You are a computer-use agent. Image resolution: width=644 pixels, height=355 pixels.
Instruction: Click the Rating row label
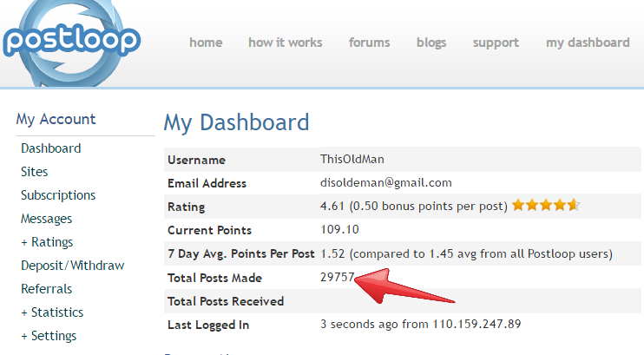[x=186, y=207]
